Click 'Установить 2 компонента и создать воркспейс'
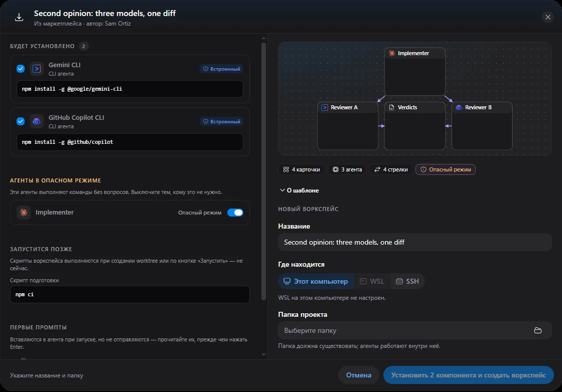The width and height of the screenshot is (562, 392). [x=469, y=375]
